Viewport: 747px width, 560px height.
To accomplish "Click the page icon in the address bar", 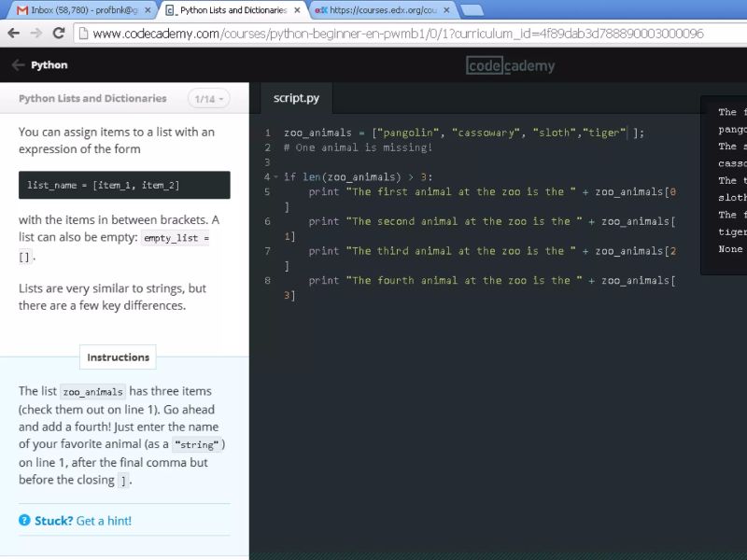I will [x=84, y=32].
